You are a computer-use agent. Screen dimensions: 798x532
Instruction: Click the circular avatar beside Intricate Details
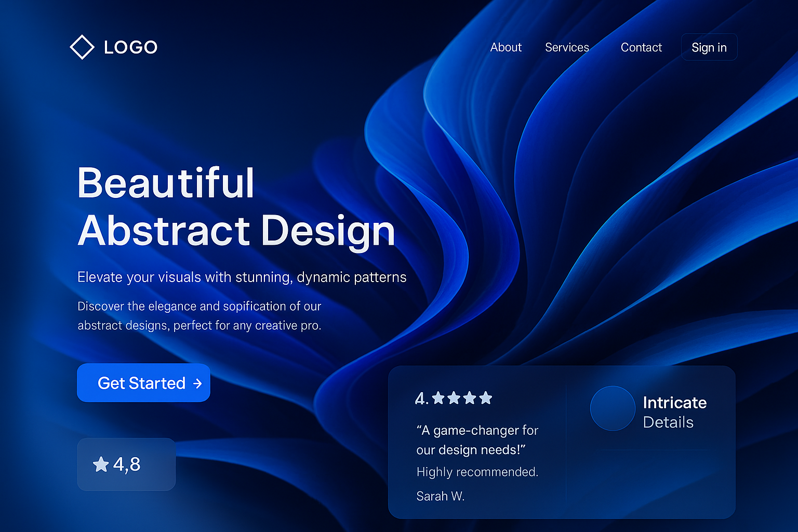[613, 408]
